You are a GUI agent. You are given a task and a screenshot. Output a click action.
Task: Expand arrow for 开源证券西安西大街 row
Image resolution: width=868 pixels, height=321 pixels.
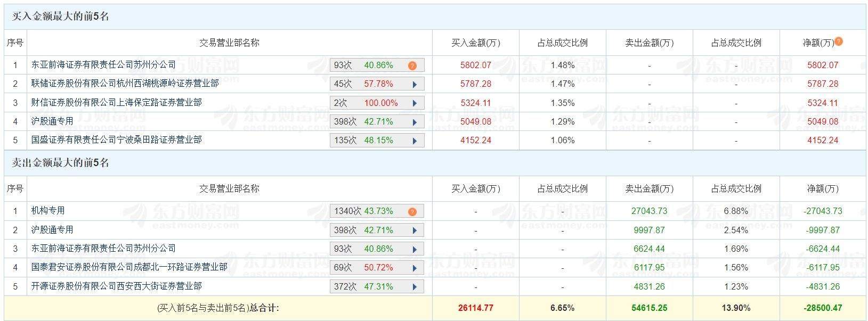tap(415, 287)
